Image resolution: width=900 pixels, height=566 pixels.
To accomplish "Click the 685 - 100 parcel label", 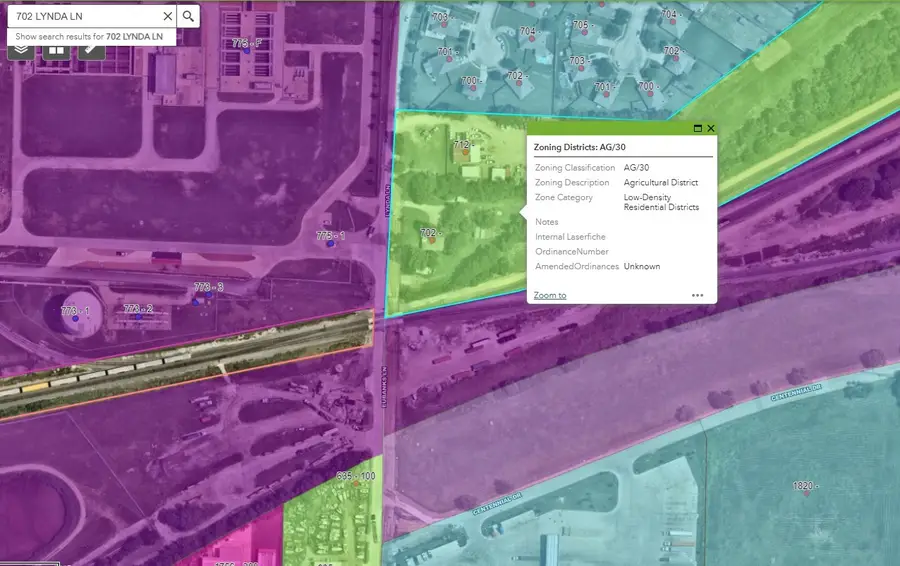I will coord(355,476).
